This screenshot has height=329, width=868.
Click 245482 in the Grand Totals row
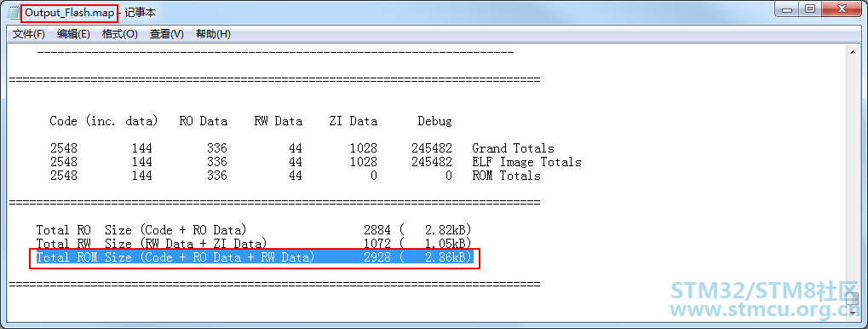pos(432,148)
